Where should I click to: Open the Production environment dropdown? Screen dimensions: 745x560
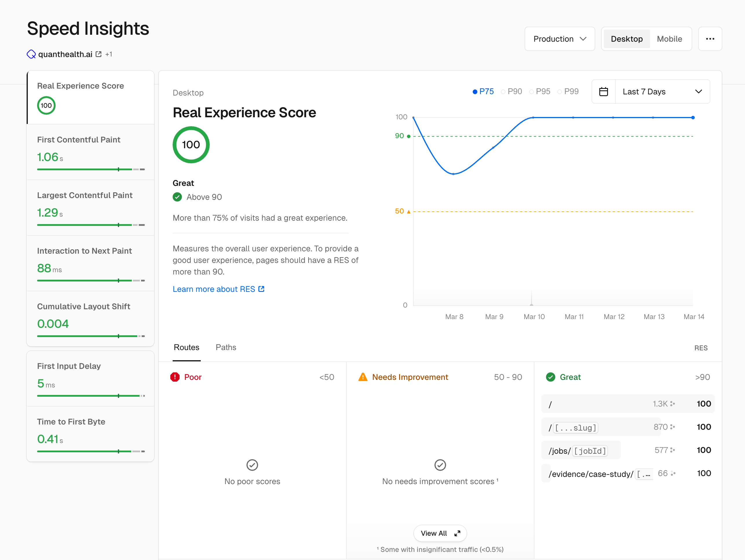[x=559, y=39]
